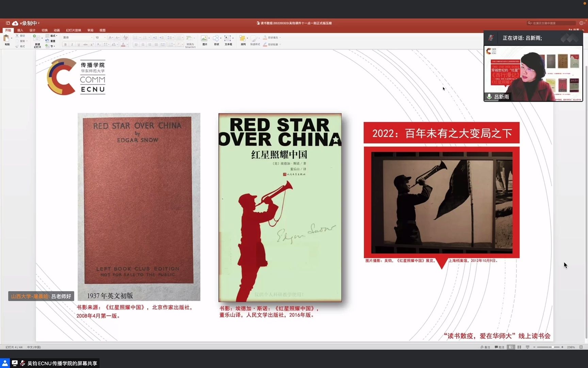
Task: Apply subscript formatting
Action: (99, 44)
